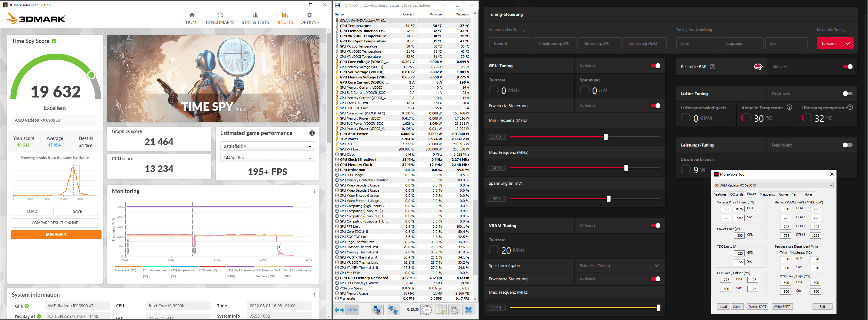Turn off the VRAM-Tuning switch
868x320 pixels.
pyautogui.click(x=655, y=226)
